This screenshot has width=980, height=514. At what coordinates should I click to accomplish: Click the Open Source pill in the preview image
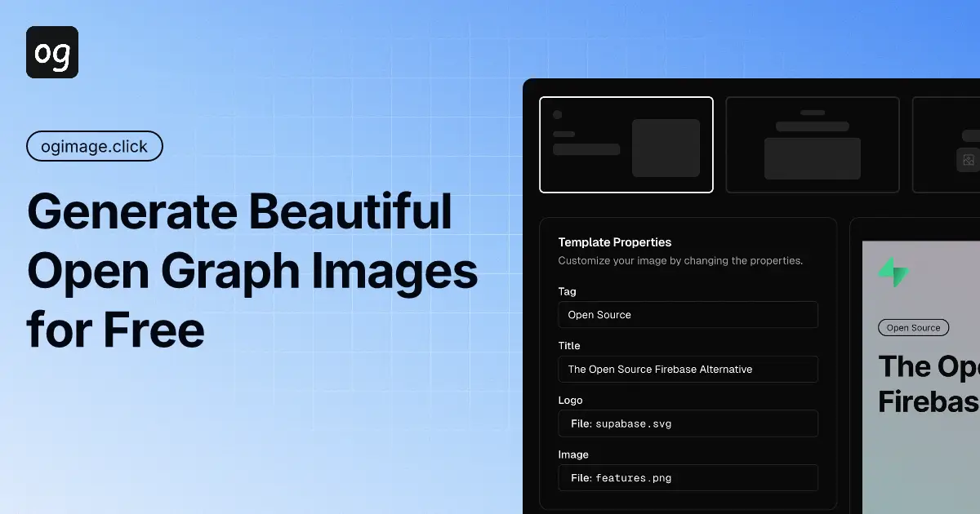tap(913, 327)
